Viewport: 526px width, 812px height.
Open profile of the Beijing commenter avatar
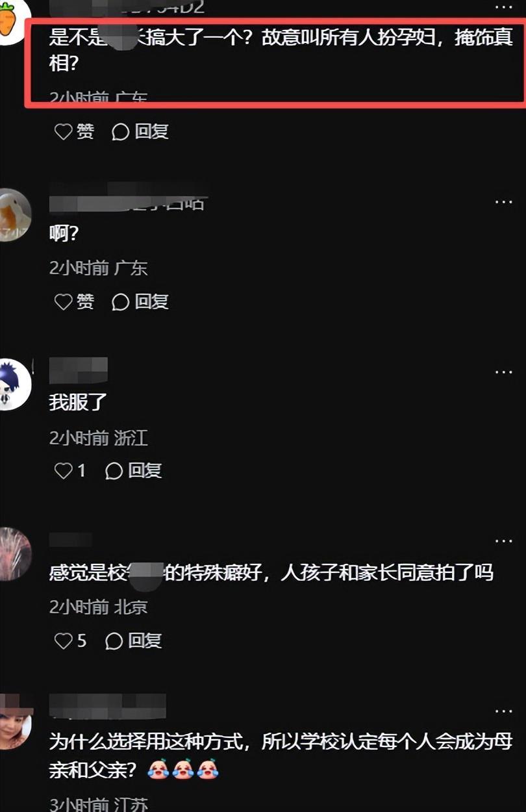[13, 554]
